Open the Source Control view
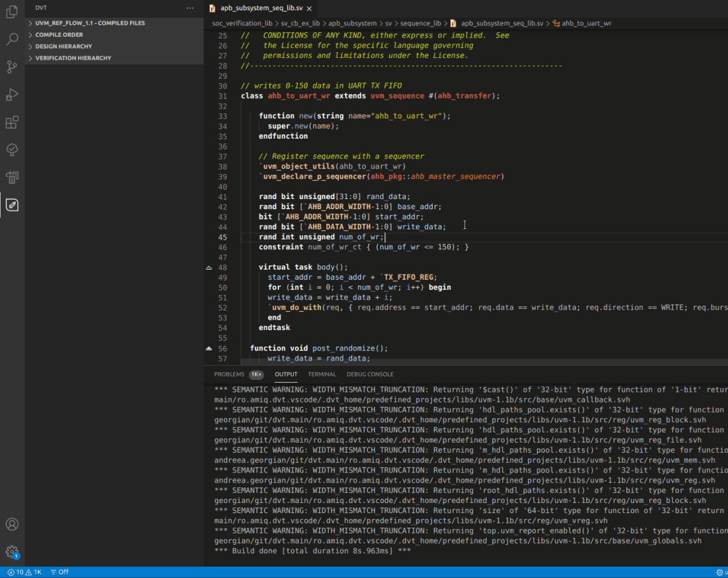This screenshot has width=728, height=578. pos(11,66)
